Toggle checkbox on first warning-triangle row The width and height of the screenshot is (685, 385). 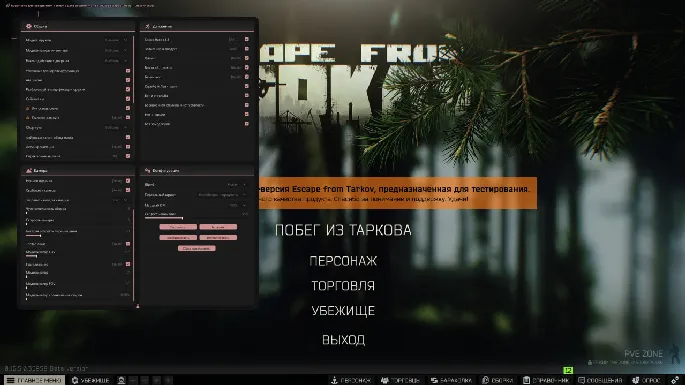click(128, 108)
